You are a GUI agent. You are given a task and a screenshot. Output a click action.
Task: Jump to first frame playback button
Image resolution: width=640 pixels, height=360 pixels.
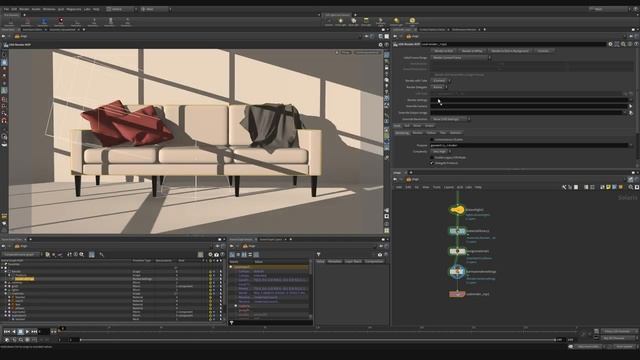pos(7,332)
